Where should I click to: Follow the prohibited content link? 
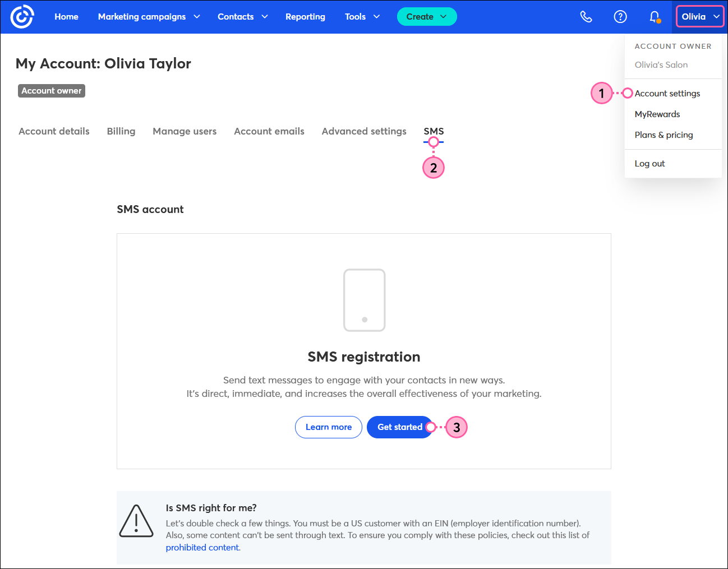[x=202, y=548]
